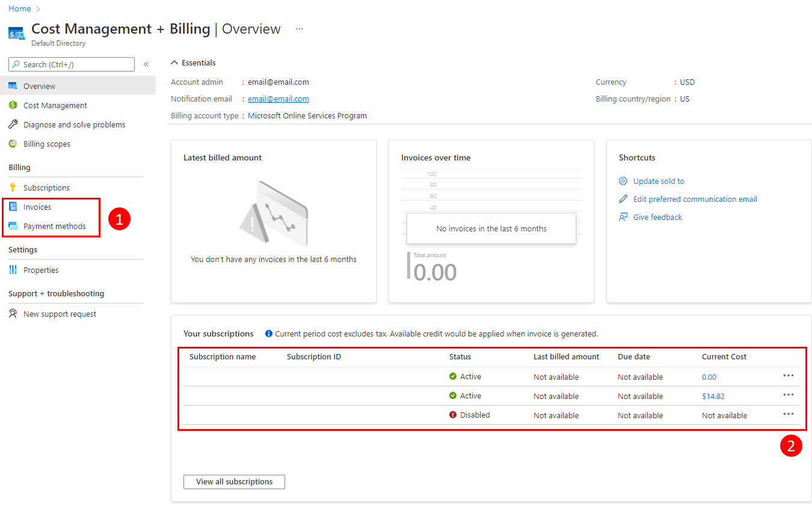Click the Overview menu icon
This screenshot has height=515, width=812.
point(13,86)
